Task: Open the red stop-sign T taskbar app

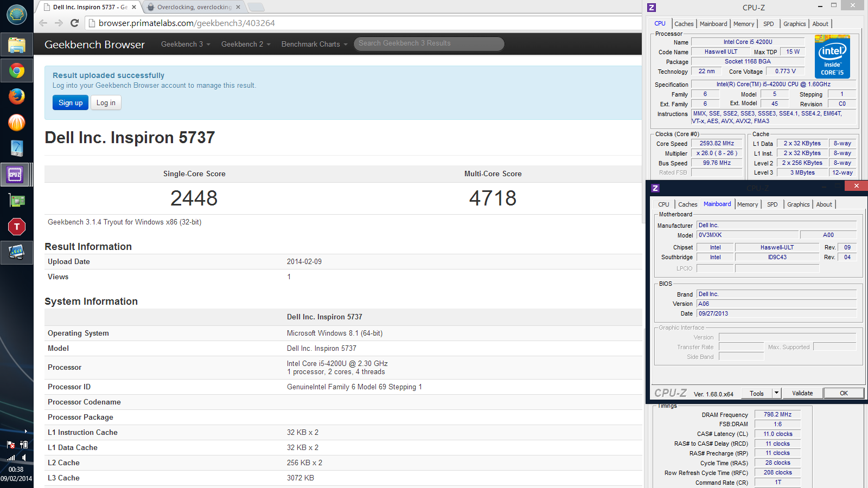Action: 17,227
